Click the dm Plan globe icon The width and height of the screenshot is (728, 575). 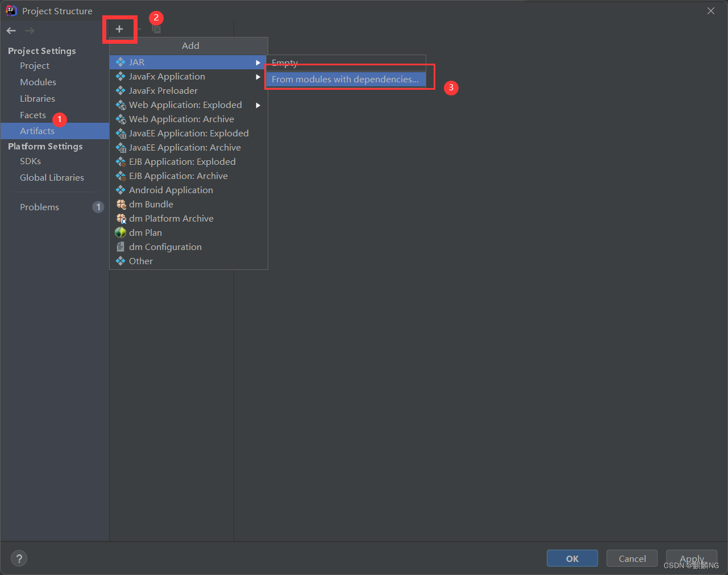(x=120, y=233)
